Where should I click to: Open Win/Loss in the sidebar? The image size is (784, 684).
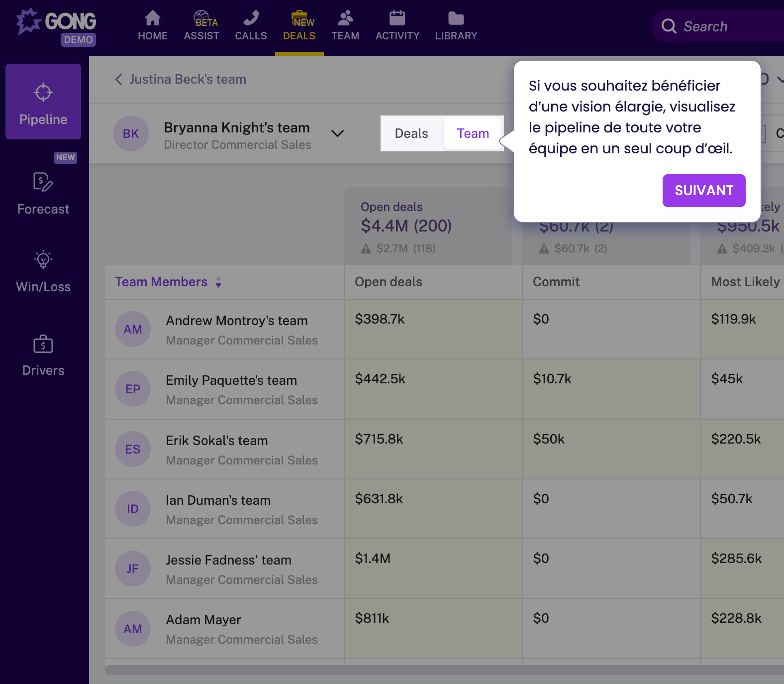43,272
